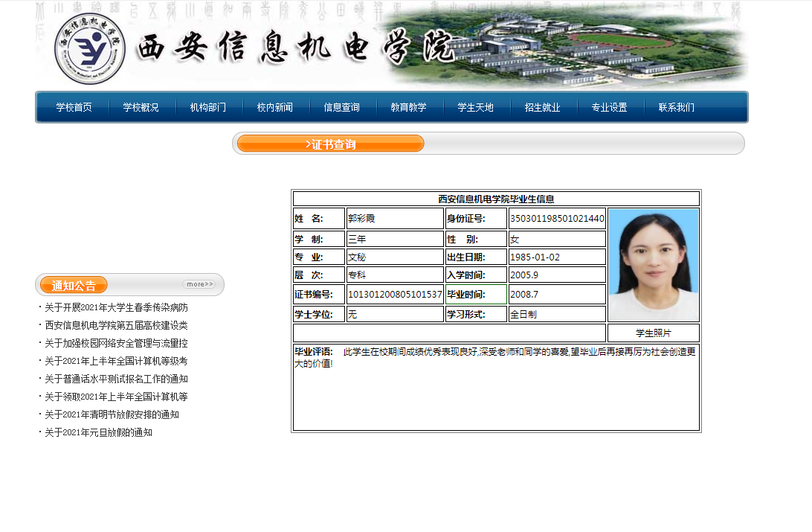Open notice 关于2021年元旦放假的通知

[x=98, y=432]
